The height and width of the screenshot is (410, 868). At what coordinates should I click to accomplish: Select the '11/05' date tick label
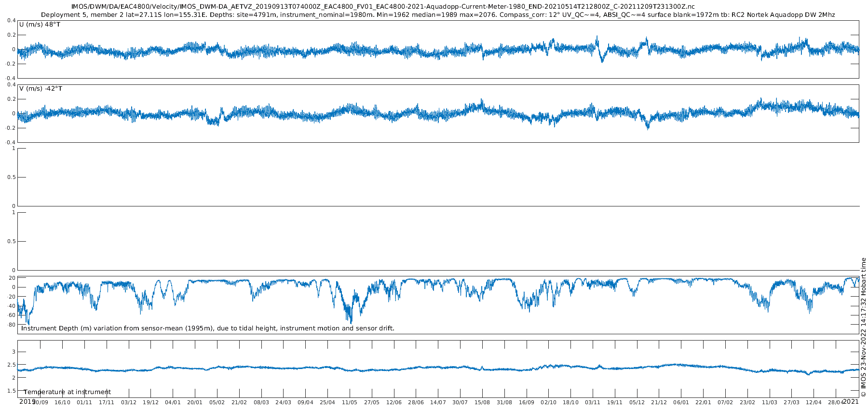coord(350,402)
